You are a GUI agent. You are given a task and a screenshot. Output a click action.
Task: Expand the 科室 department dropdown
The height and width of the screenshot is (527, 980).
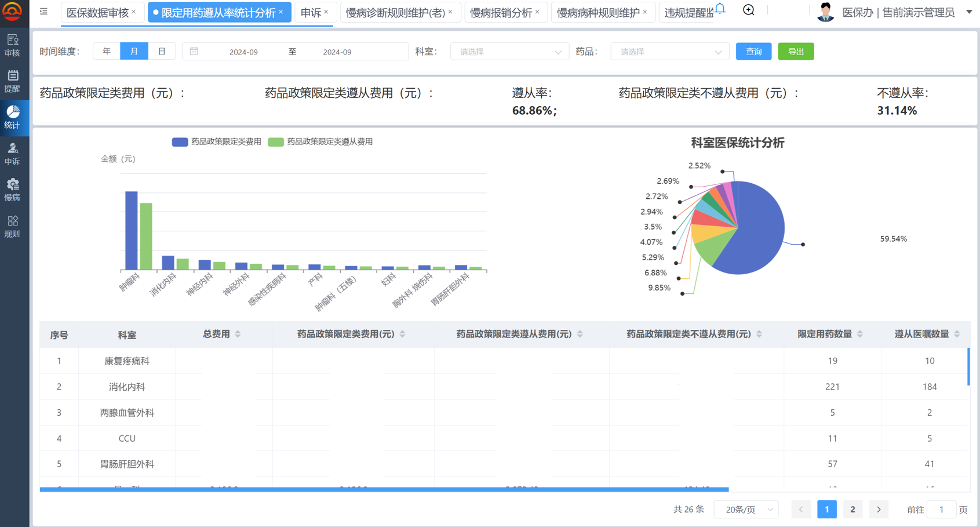509,52
